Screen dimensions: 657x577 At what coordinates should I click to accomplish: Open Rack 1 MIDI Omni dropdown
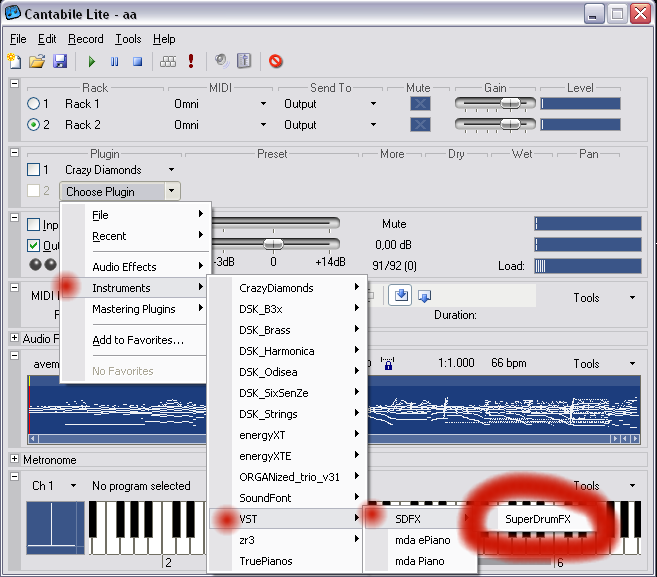coord(263,103)
